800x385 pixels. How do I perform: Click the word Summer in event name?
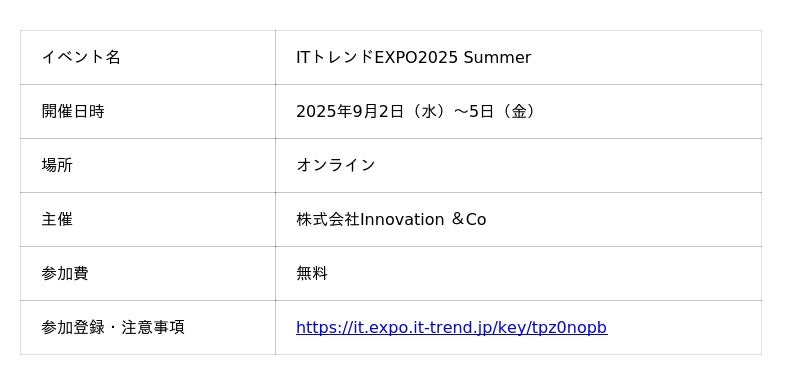(497, 57)
